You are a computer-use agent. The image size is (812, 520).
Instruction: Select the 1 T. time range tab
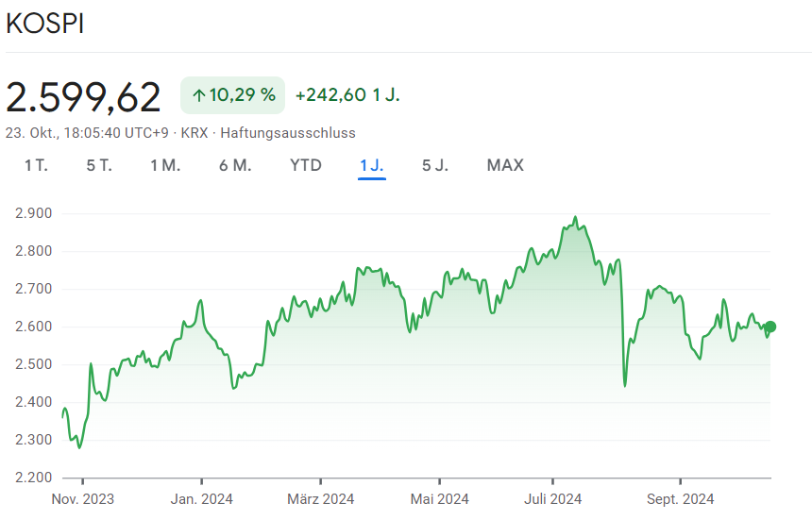pos(36,165)
